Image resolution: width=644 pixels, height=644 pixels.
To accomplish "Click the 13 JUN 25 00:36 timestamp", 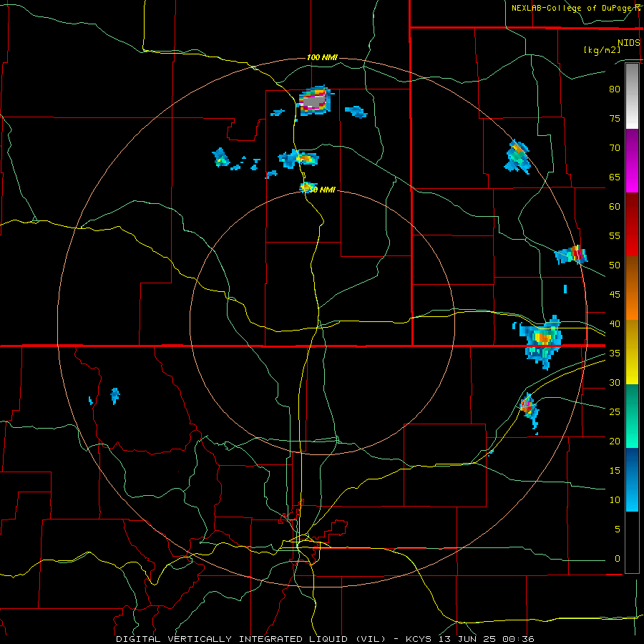I will 487,639.
